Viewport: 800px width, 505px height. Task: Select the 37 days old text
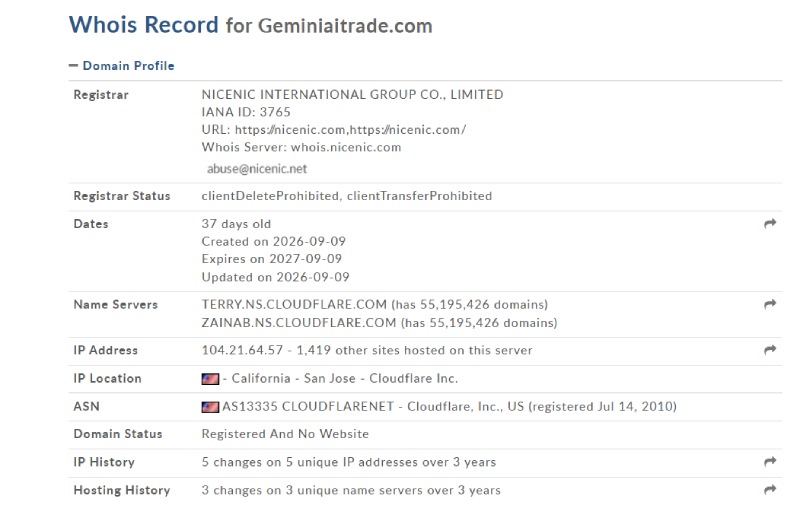click(x=236, y=224)
